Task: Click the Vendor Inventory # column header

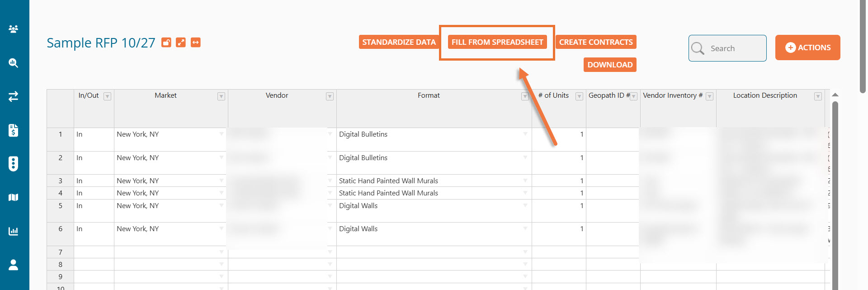Action: click(672, 95)
